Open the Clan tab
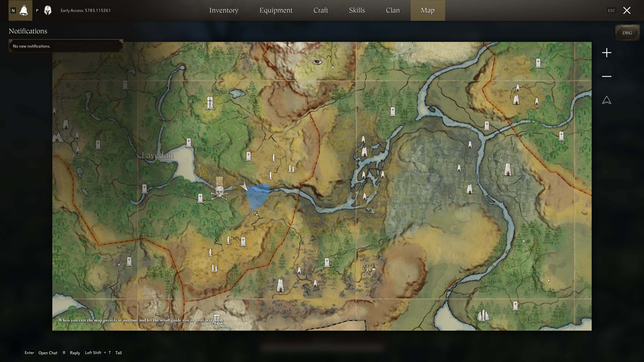This screenshot has height=362, width=644. coord(392,10)
